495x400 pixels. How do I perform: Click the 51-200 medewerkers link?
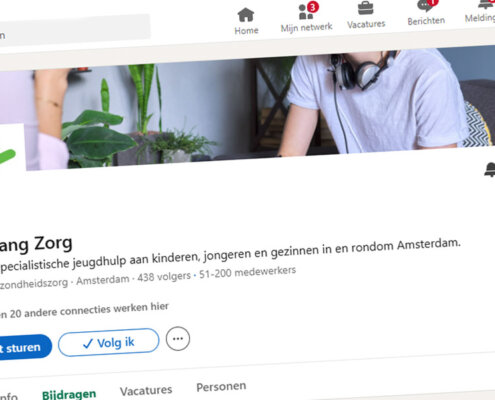247,272
